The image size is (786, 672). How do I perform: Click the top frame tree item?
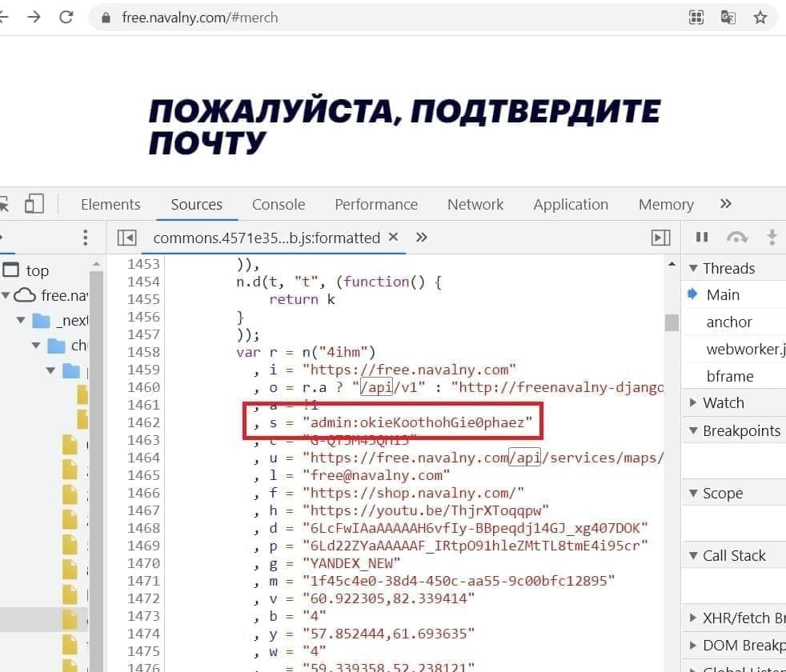click(x=37, y=270)
